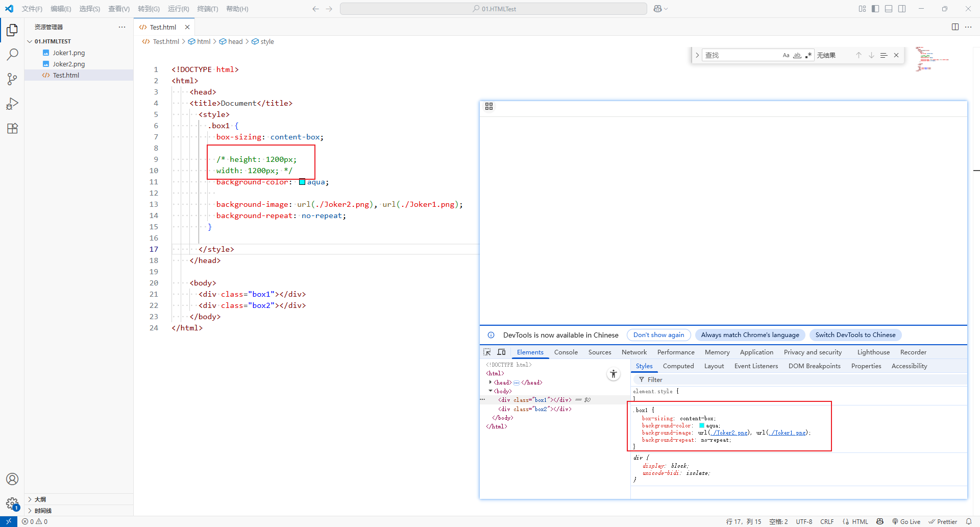Open the ./Joker2.png link in Styles pane

[x=728, y=433]
